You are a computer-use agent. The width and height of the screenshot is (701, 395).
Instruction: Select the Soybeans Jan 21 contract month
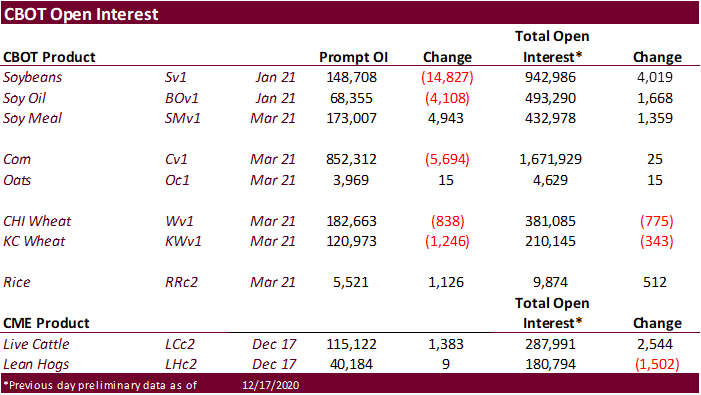[275, 77]
